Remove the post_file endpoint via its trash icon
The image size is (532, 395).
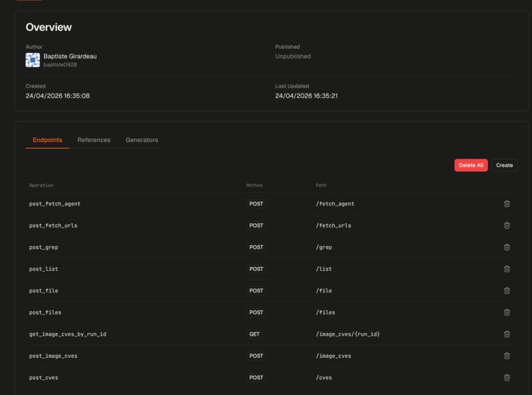(x=507, y=290)
